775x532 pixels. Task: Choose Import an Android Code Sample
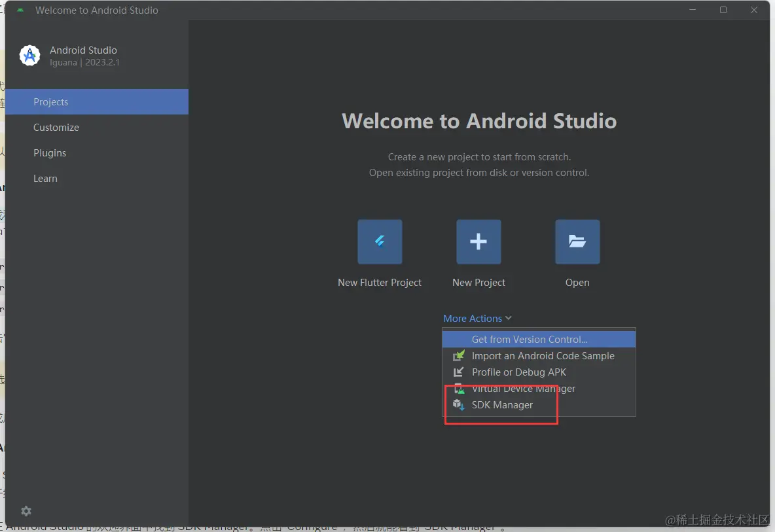pos(539,356)
